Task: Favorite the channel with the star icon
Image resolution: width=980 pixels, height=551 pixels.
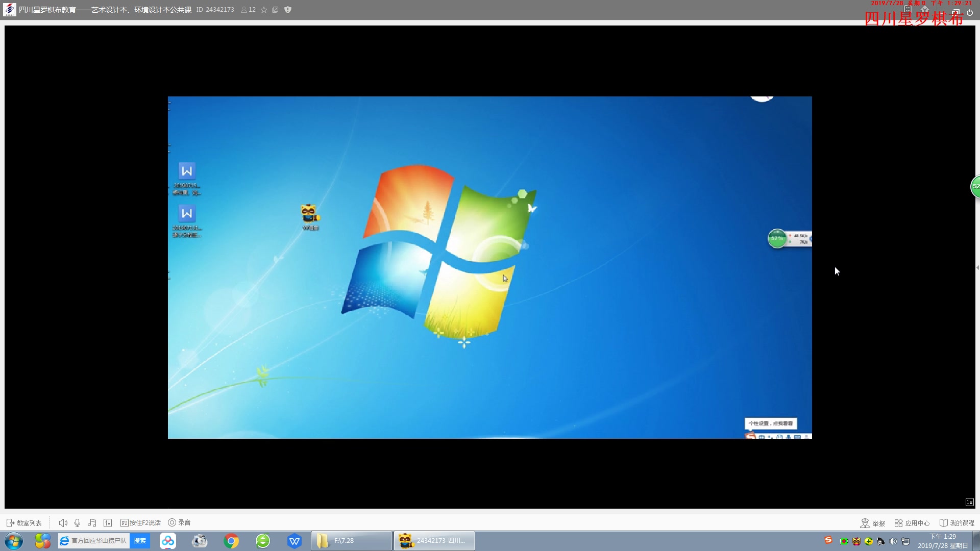Action: [264, 10]
